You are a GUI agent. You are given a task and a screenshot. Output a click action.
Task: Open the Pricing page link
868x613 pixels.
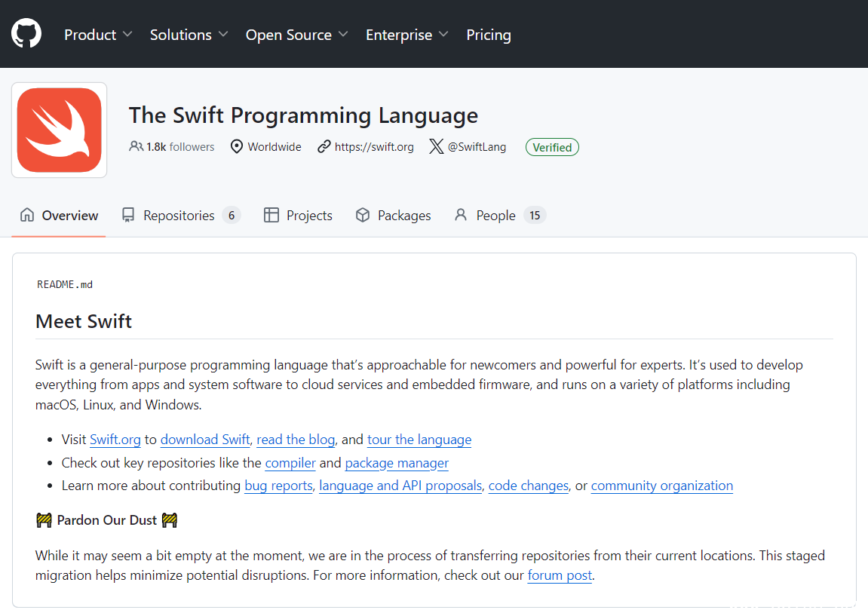point(489,35)
